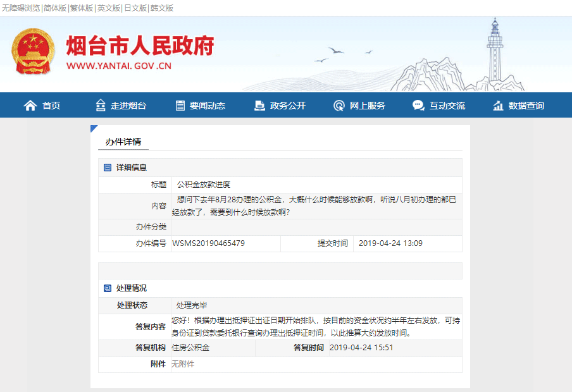Click the 数据查询 bar chart icon
The height and width of the screenshot is (392, 572).
(498, 106)
